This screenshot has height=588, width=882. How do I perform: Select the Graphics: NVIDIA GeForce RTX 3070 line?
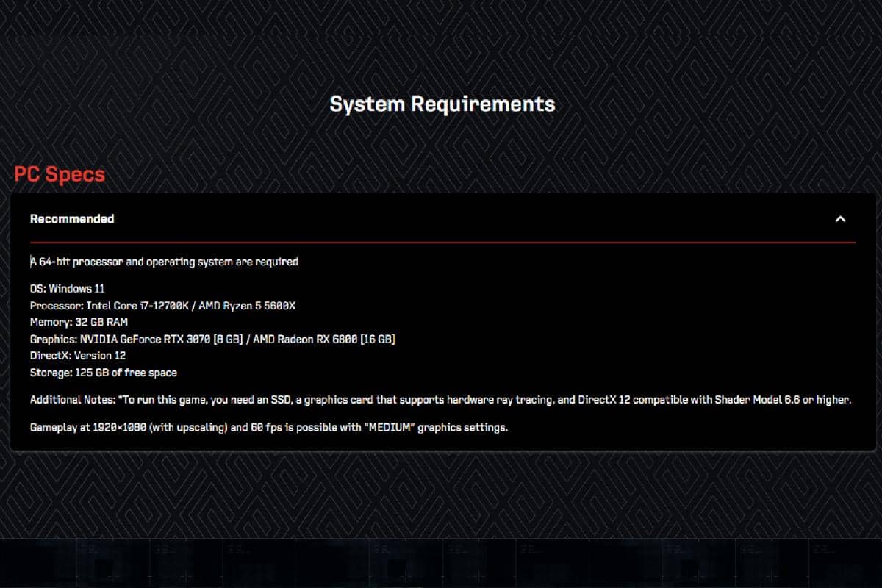(213, 339)
